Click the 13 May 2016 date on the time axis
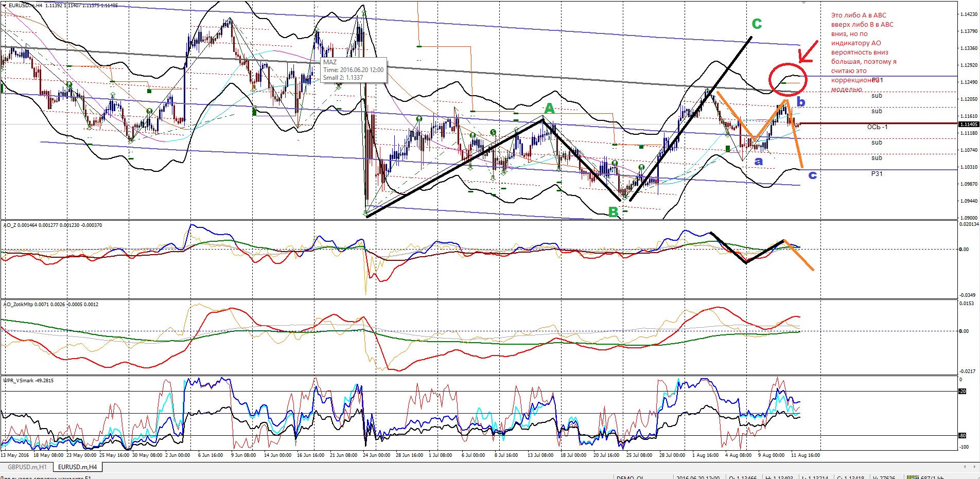This screenshot has height=479, width=980. click(15, 455)
